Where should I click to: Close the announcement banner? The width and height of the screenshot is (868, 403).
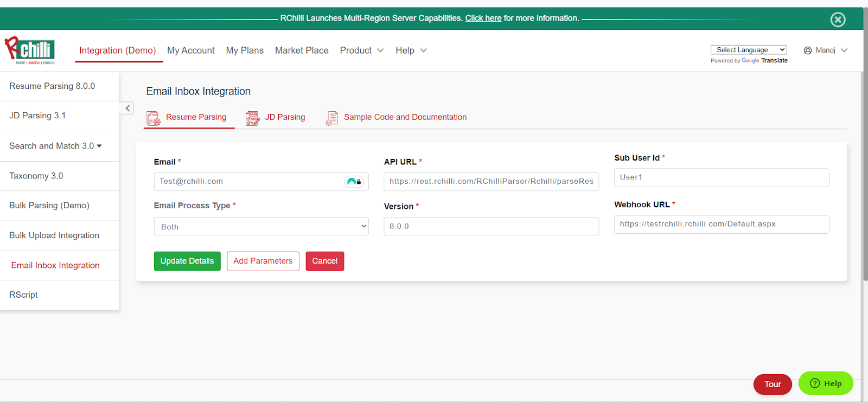(838, 20)
